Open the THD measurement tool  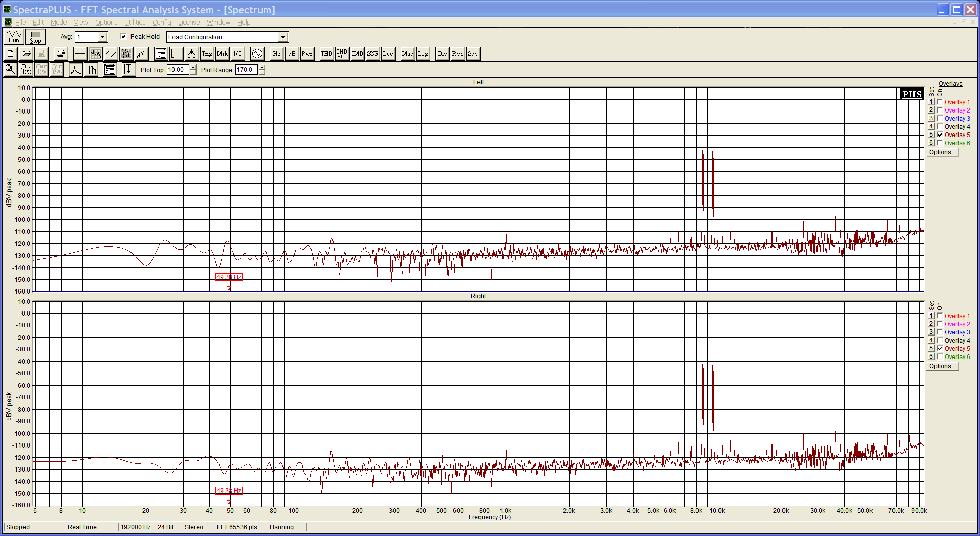(x=326, y=54)
